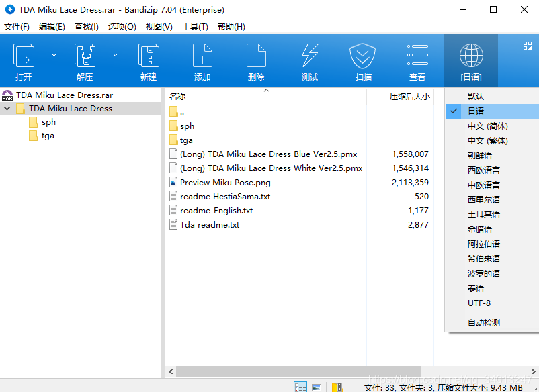
Task: Click the scrollbar left arrow
Action: click(x=171, y=371)
